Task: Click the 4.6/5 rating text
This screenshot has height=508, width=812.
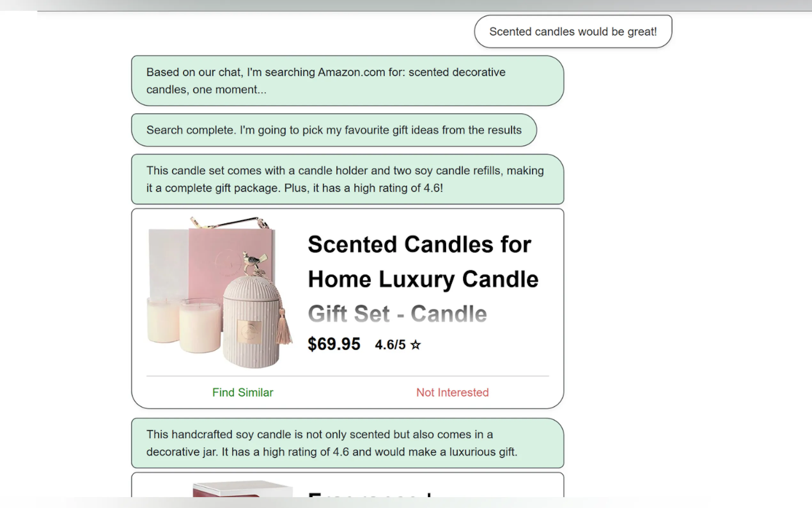Action: (390, 345)
